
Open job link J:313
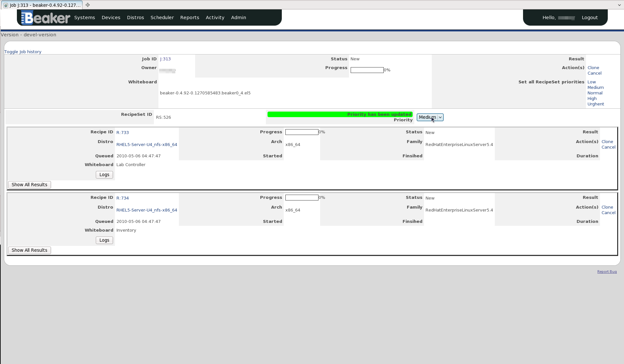tap(165, 59)
